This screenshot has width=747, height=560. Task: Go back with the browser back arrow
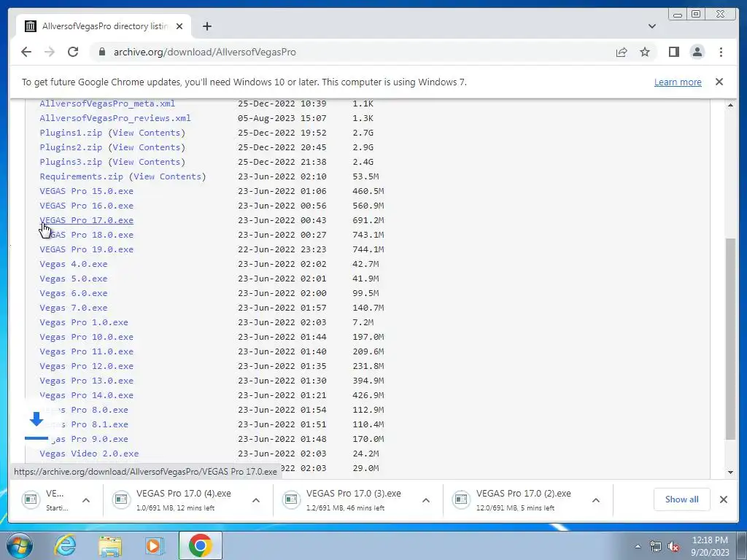(26, 52)
